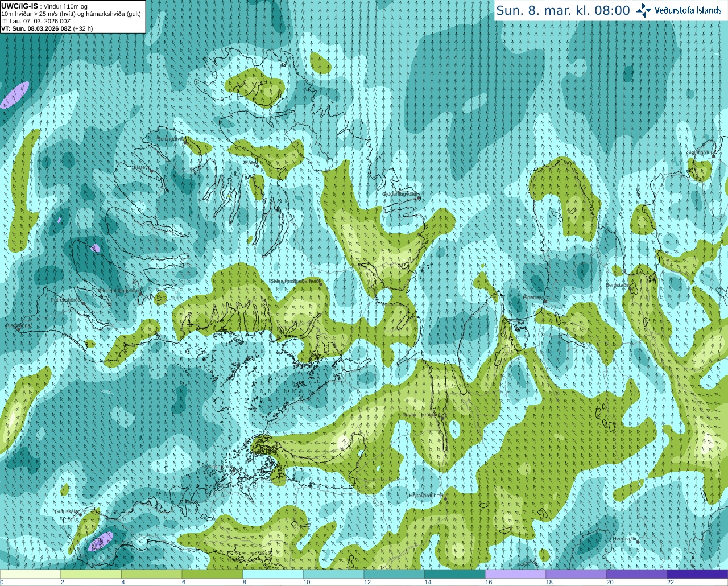728x586 pixels.
Task: Click the Holtavörðuheiði station marker
Action: (445, 498)
